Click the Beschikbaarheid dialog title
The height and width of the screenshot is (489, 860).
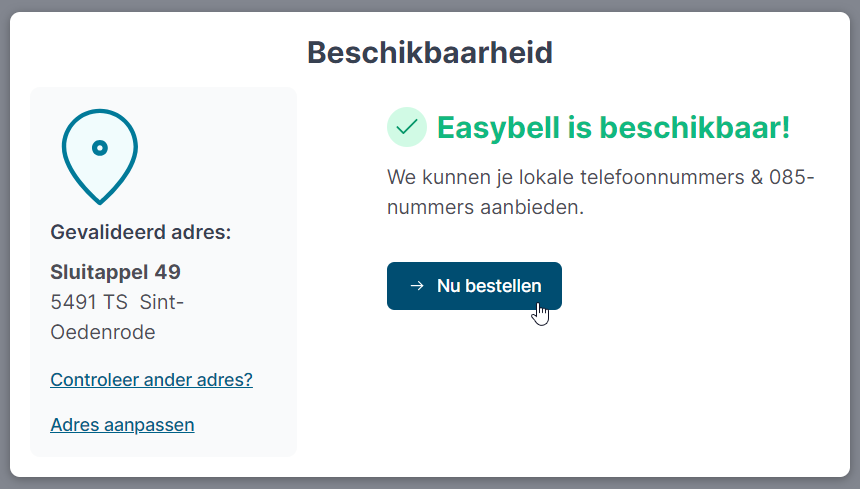(x=430, y=52)
